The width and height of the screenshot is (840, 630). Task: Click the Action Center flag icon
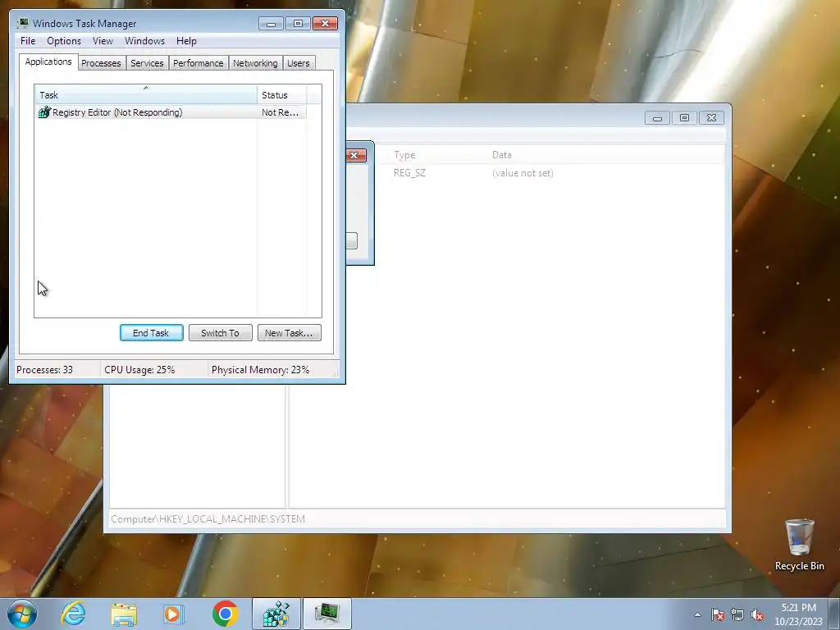(x=718, y=614)
